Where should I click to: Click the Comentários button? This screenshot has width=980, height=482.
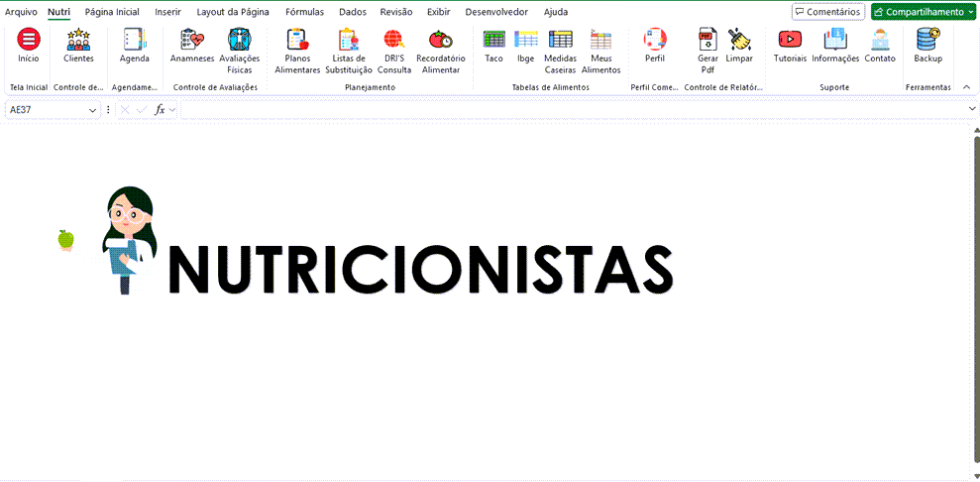(x=828, y=12)
